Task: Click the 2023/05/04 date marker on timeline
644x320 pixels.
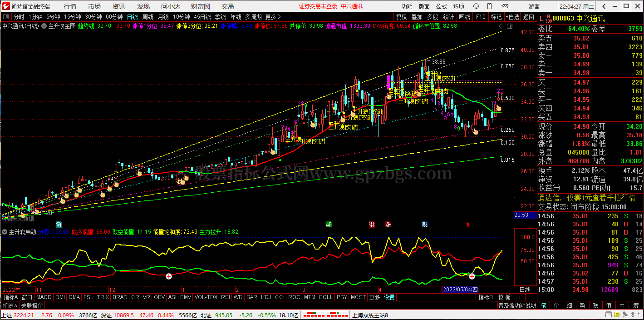Action: click(461, 290)
